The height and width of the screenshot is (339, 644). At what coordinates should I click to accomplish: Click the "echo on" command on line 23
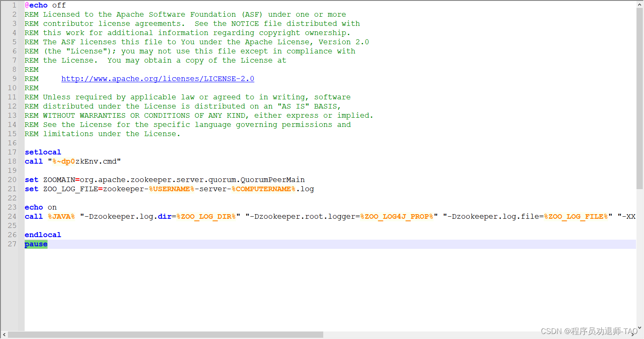click(41, 207)
